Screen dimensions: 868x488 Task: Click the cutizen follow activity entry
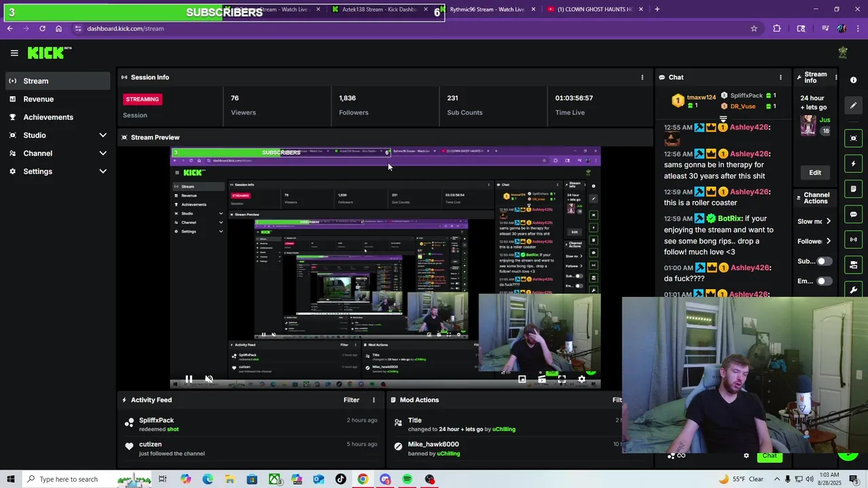pos(250,449)
